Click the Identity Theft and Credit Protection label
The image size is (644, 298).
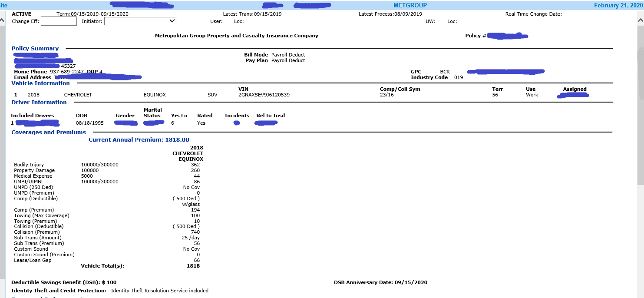(x=59, y=291)
